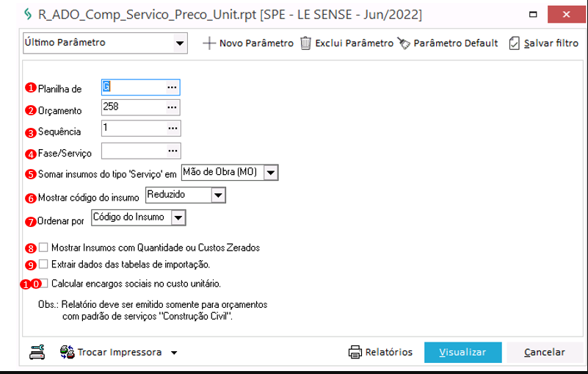Click the Salvar filtro document icon

pos(514,43)
